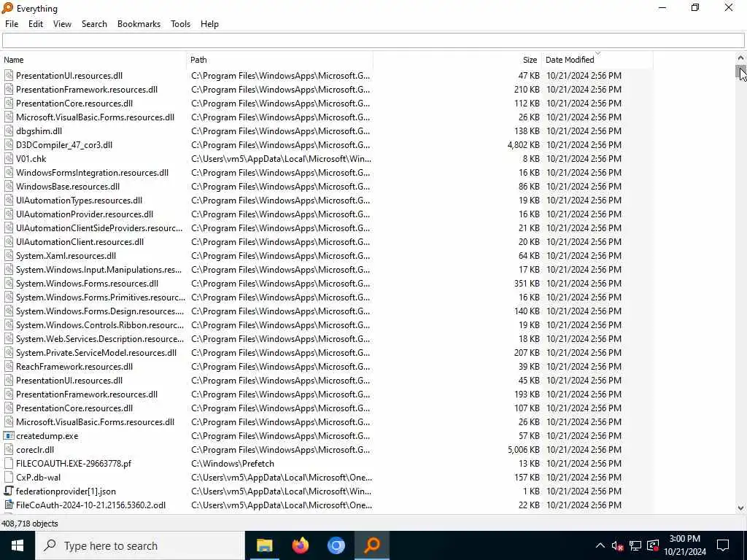Open the Tools menu
The height and width of the screenshot is (560, 747).
pyautogui.click(x=180, y=24)
